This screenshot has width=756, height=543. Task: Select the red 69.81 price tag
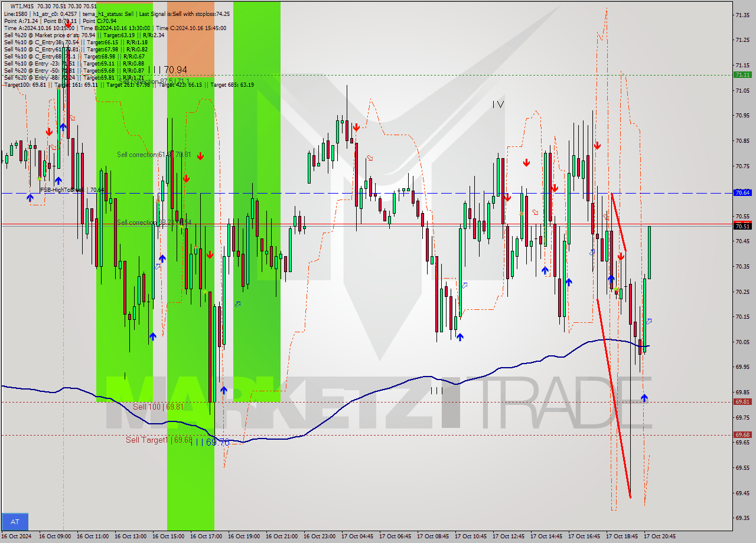742,401
